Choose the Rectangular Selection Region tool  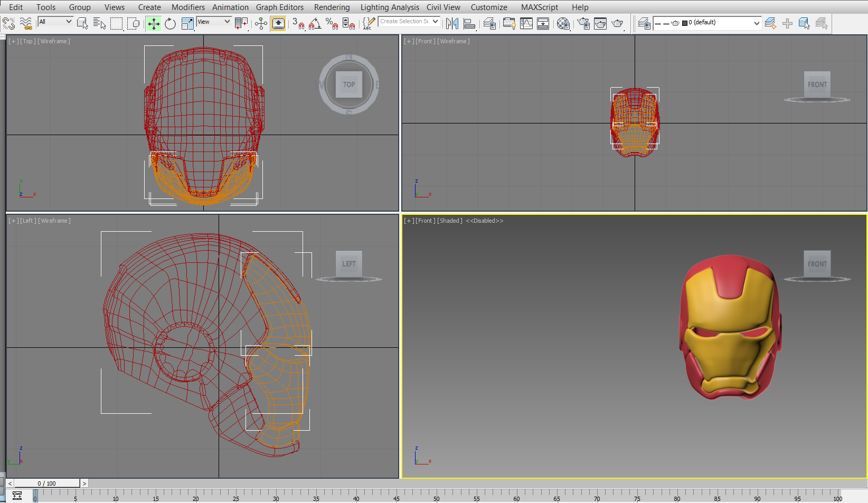(x=116, y=23)
